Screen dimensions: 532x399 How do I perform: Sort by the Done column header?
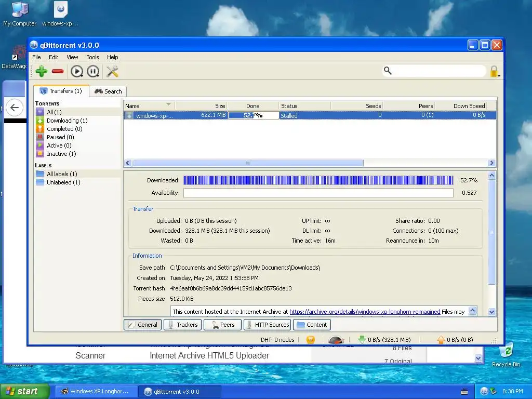tap(253, 106)
